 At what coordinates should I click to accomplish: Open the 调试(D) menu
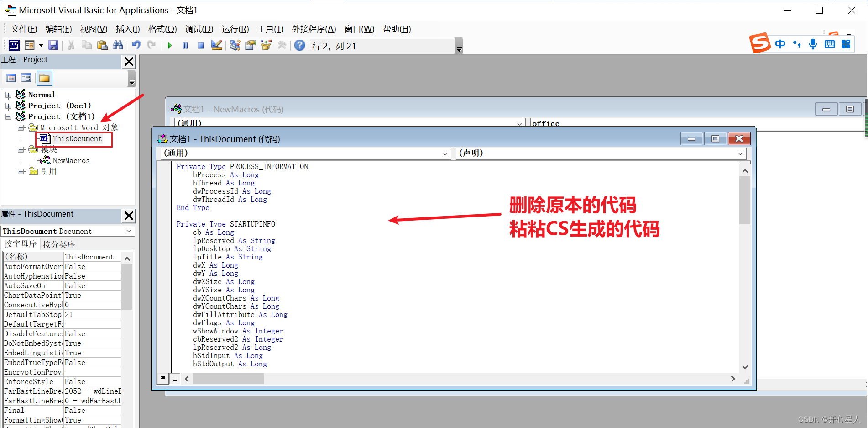(x=199, y=29)
